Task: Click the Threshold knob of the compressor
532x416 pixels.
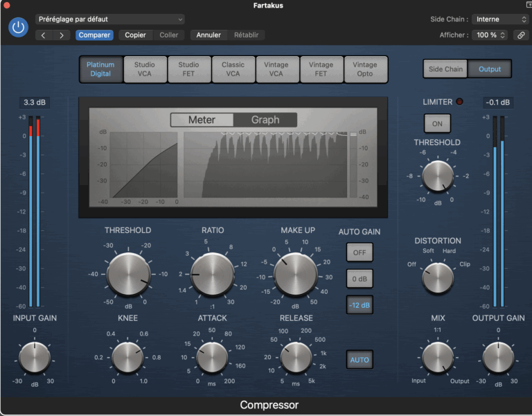Action: (128, 273)
